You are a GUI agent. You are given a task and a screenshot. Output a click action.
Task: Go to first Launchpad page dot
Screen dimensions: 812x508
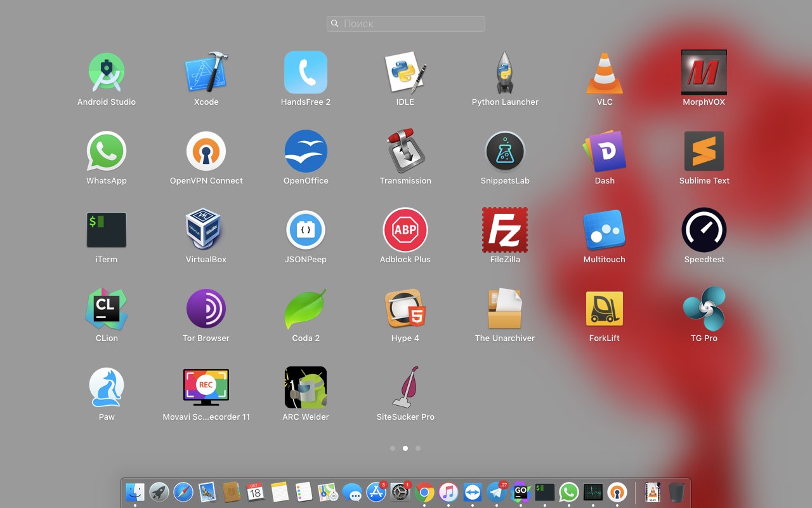(x=393, y=448)
